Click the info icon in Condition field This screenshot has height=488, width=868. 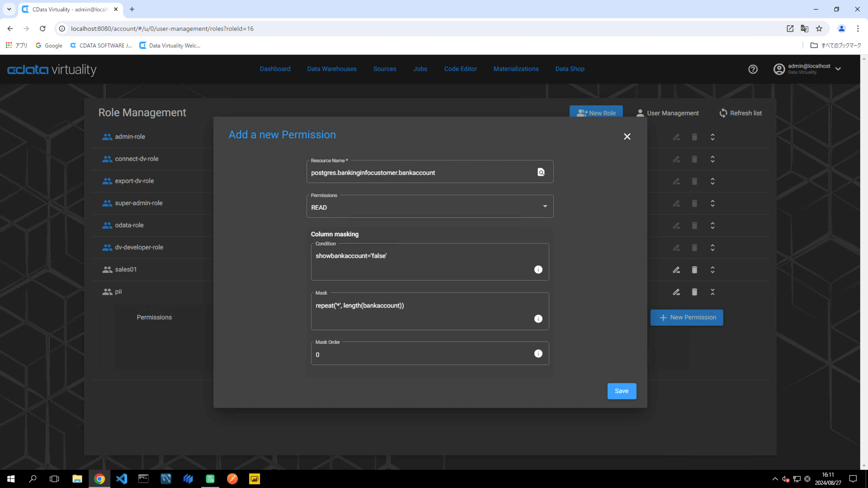coord(538,270)
